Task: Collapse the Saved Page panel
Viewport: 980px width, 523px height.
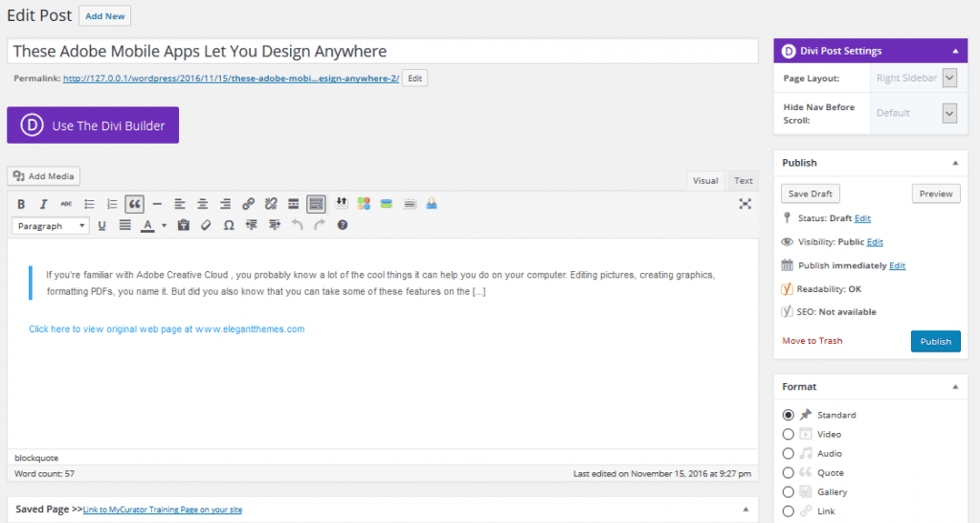Action: coord(746,510)
